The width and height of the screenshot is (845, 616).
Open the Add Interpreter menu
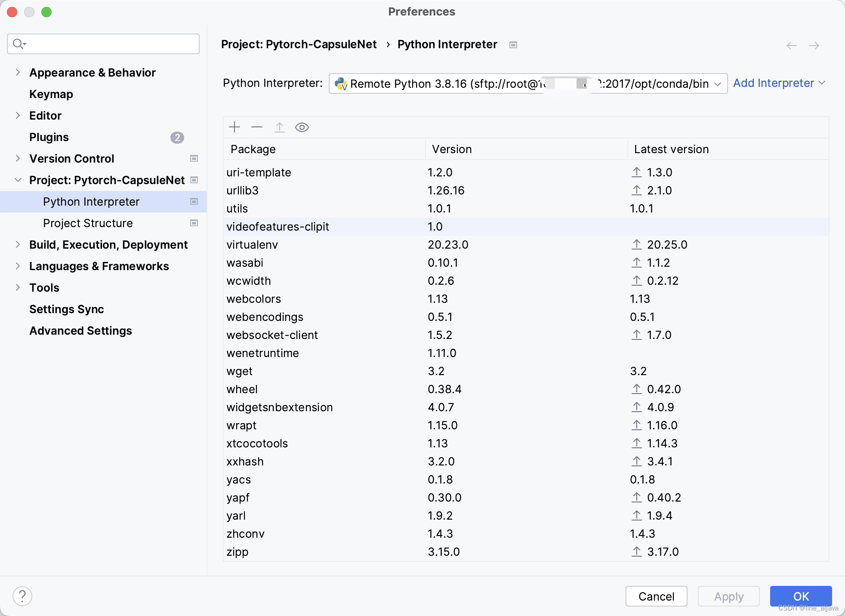pos(779,83)
